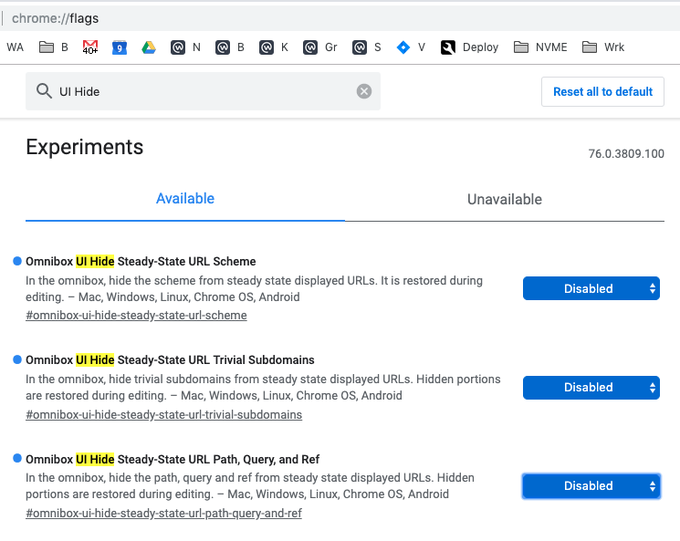The width and height of the screenshot is (680, 541).
Task: Click Reset all to default button
Action: (602, 92)
